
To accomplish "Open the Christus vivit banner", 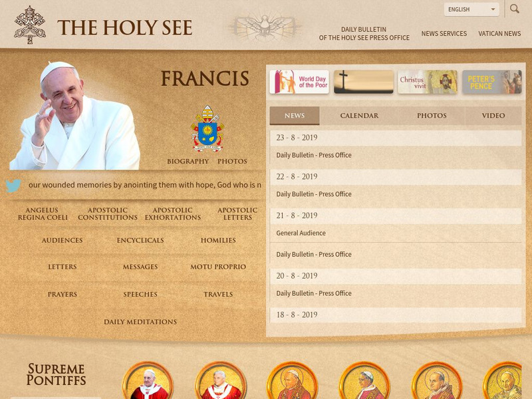I will [428, 82].
